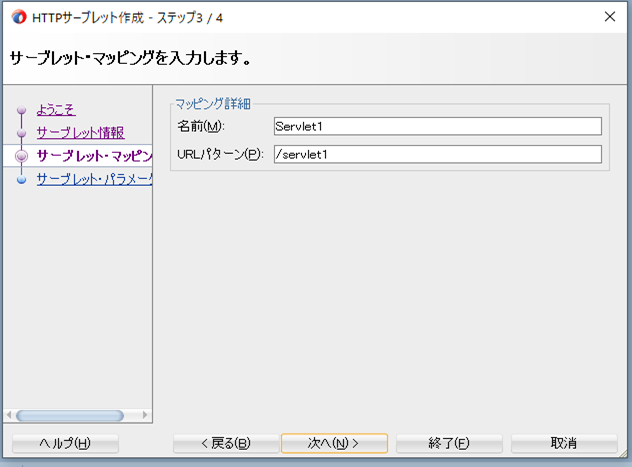
Task: Click the bullet icon beside ようこそ step
Action: coord(21,110)
